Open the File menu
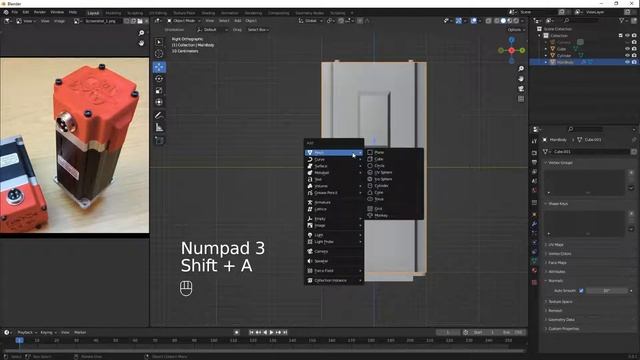The width and height of the screenshot is (640, 360). pyautogui.click(x=15, y=12)
